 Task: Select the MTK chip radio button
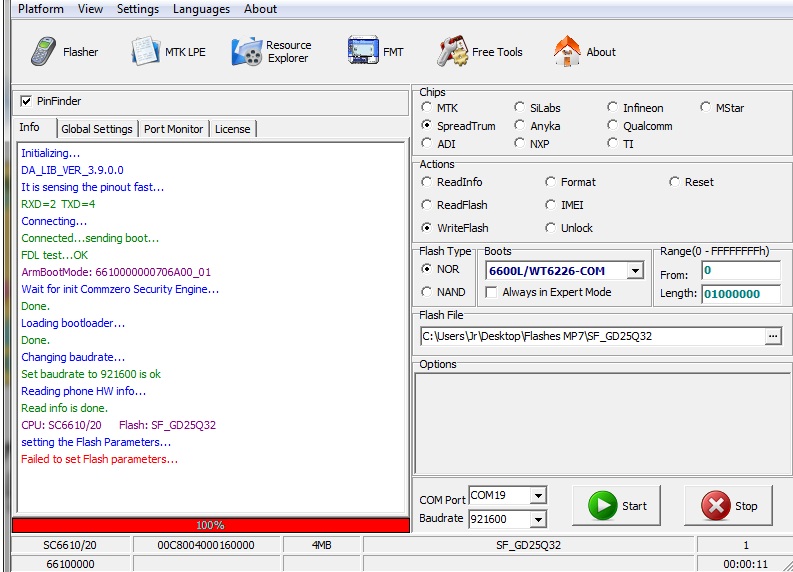point(426,107)
